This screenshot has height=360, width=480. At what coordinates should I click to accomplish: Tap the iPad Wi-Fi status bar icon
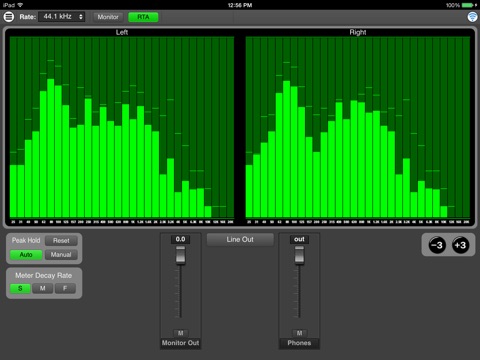pyautogui.click(x=20, y=5)
